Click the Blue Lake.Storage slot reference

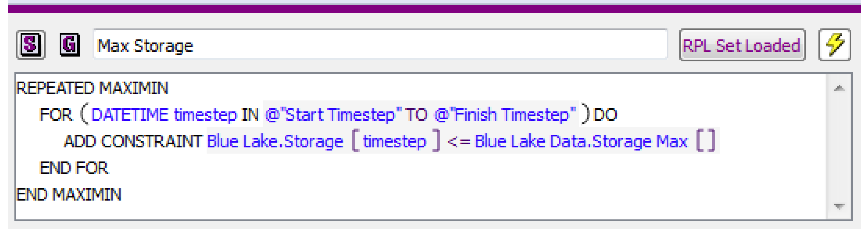[275, 141]
